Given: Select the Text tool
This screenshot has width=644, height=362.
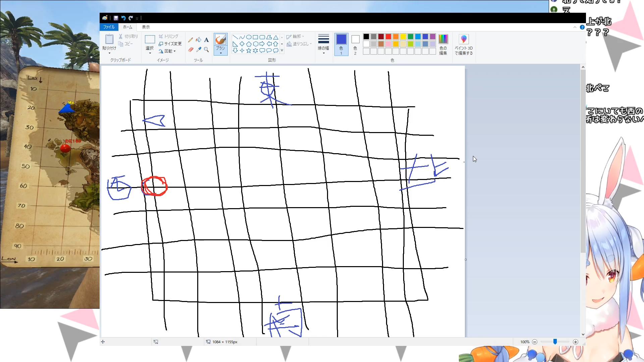Looking at the screenshot, I should tap(206, 40).
